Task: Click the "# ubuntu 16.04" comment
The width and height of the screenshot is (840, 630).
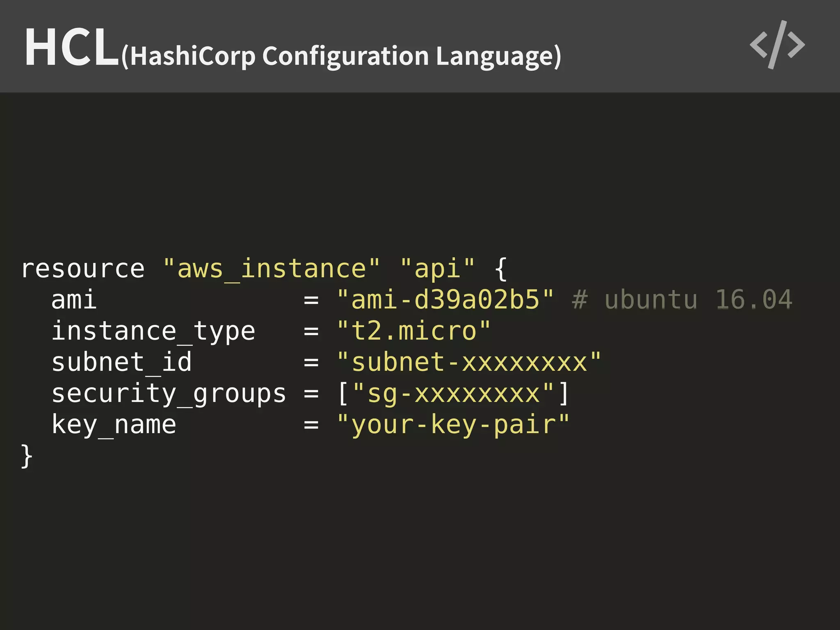Action: click(682, 299)
